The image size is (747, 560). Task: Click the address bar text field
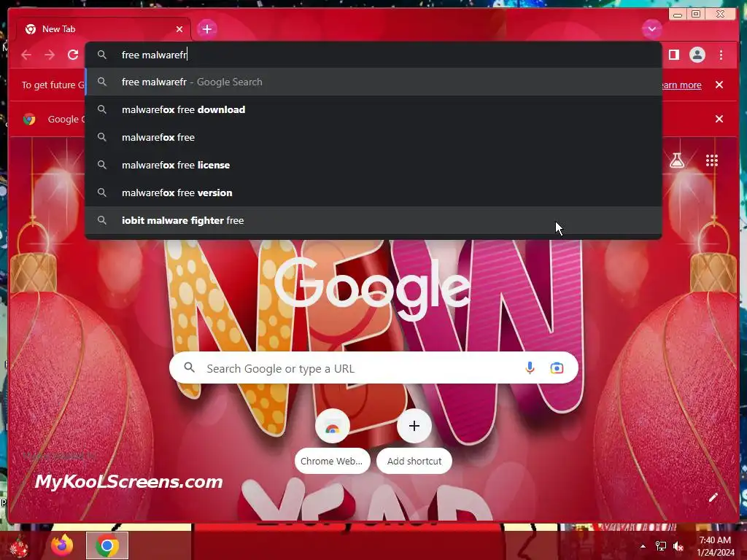[x=373, y=55]
